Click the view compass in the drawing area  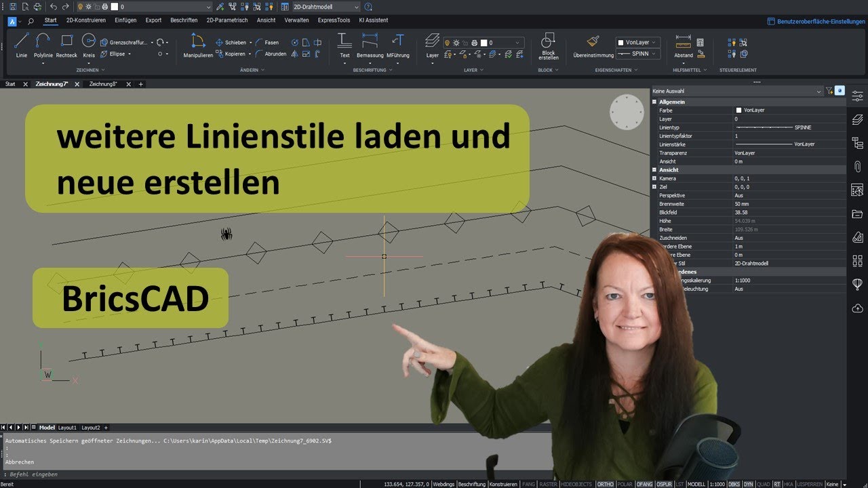pyautogui.click(x=627, y=112)
